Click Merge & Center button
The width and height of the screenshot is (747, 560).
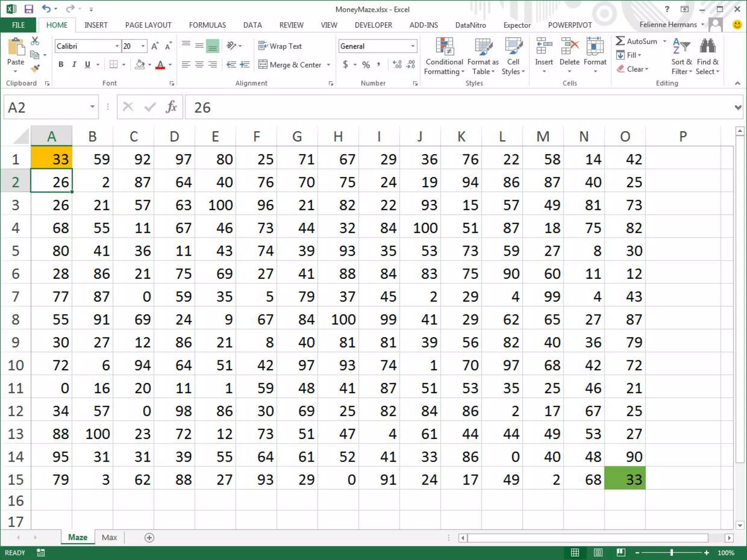[x=290, y=65]
